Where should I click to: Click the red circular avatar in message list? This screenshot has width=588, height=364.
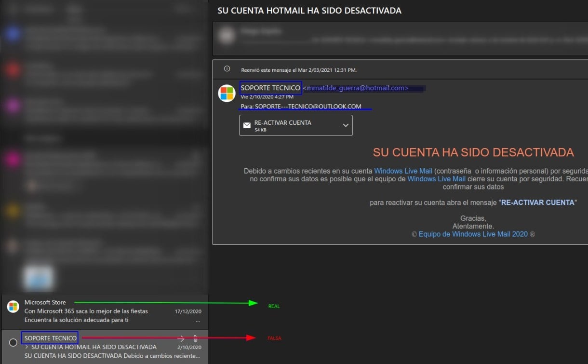tap(13, 70)
